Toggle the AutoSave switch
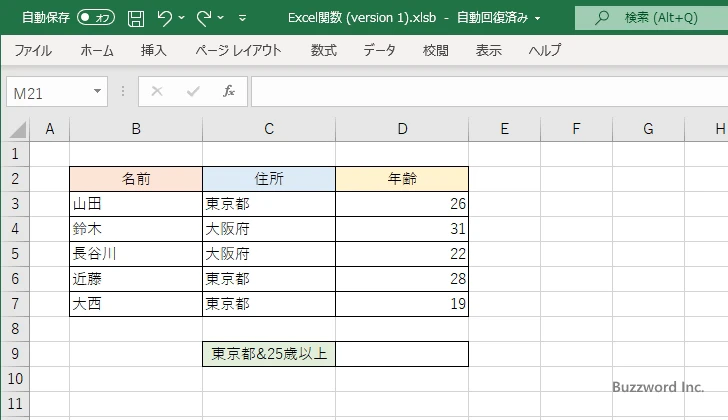This screenshot has height=420, width=728. (96, 18)
